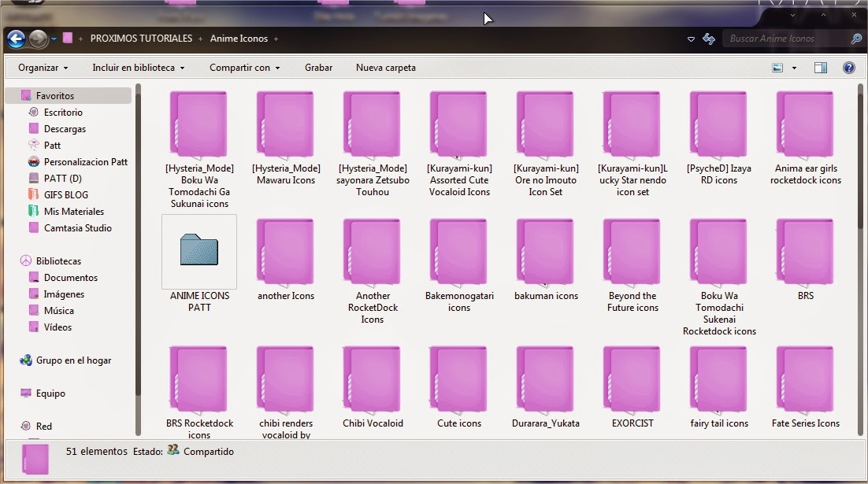Open Música library
The width and height of the screenshot is (868, 484).
[58, 311]
